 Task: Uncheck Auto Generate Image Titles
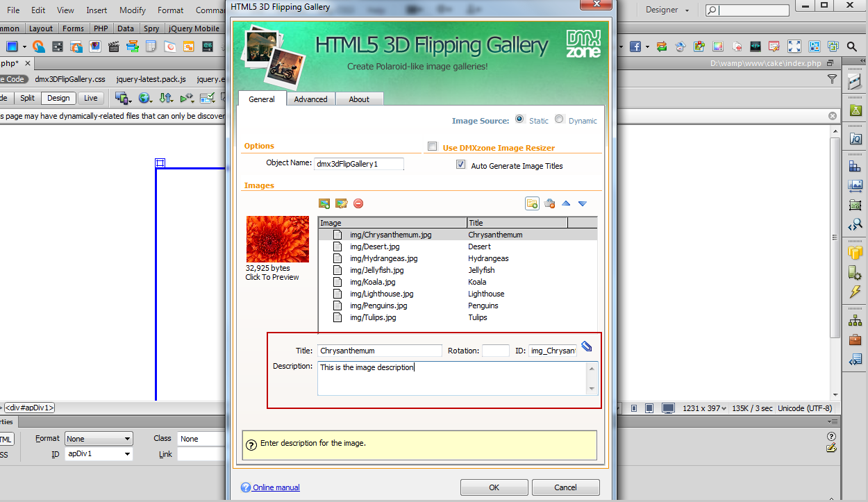pos(460,165)
